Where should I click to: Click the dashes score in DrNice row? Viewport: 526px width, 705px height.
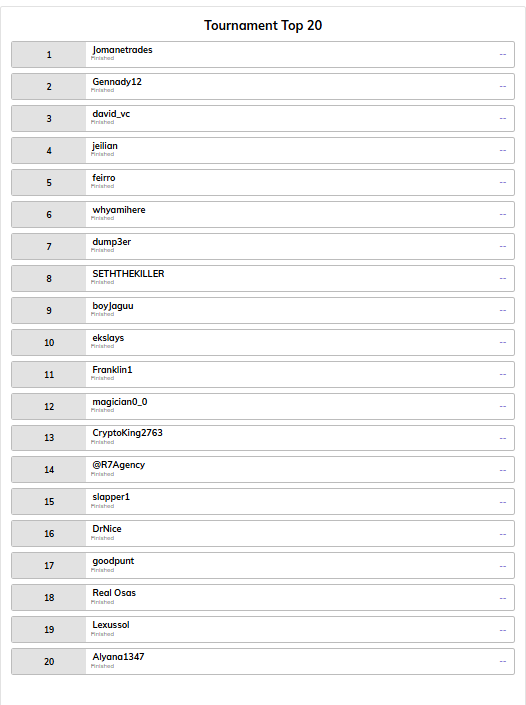point(503,534)
